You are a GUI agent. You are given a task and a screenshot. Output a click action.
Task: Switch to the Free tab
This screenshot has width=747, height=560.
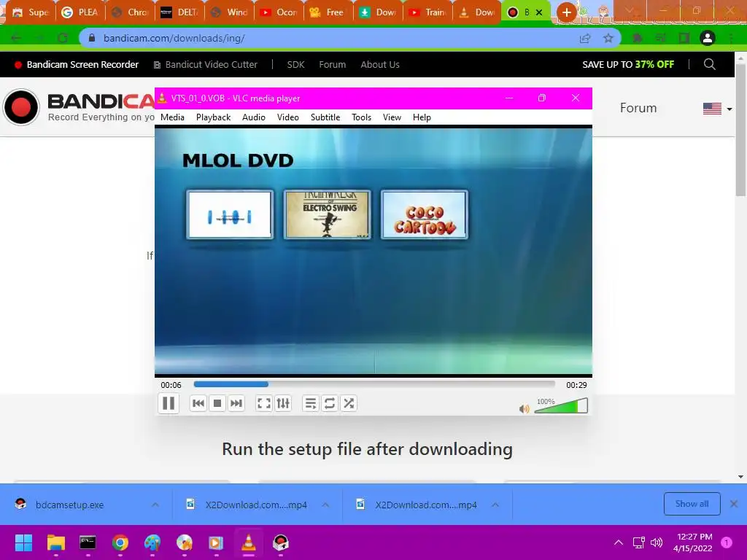point(328,12)
